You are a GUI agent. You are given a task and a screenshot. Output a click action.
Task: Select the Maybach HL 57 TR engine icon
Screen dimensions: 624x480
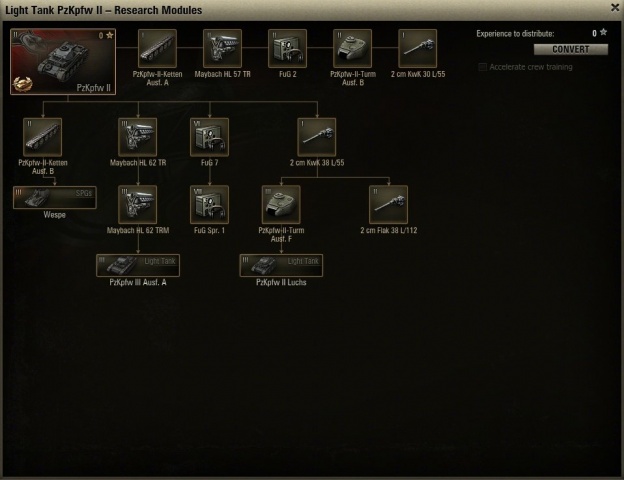pyautogui.click(x=222, y=48)
